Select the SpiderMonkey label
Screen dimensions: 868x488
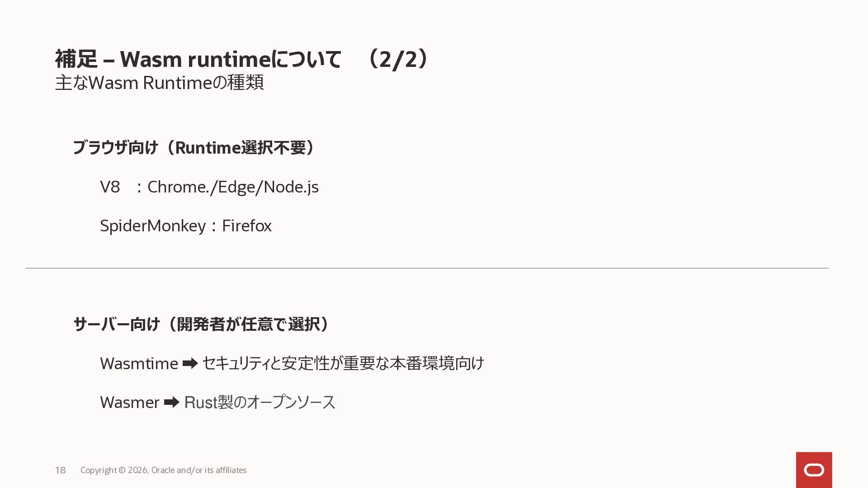[153, 226]
